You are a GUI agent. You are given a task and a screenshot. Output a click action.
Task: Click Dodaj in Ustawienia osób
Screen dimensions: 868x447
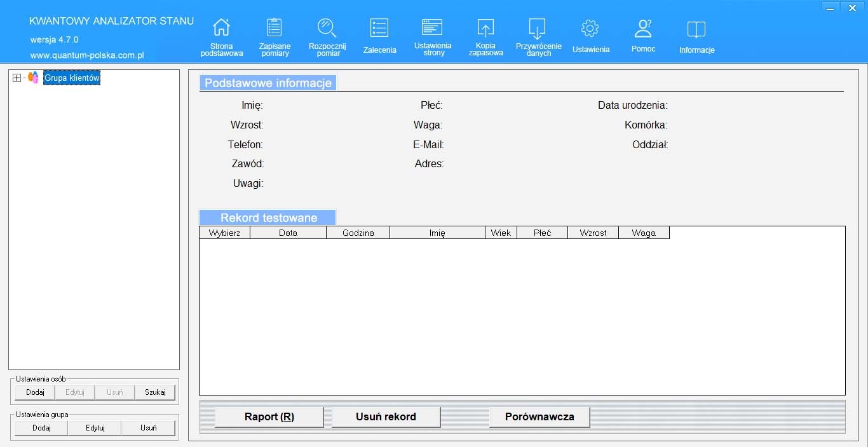[35, 392]
